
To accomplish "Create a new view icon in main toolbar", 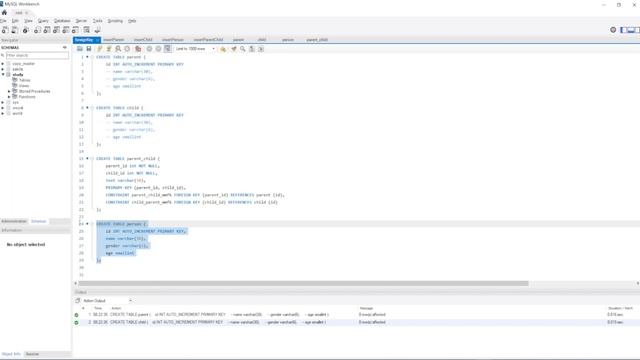I will pos(56,30).
